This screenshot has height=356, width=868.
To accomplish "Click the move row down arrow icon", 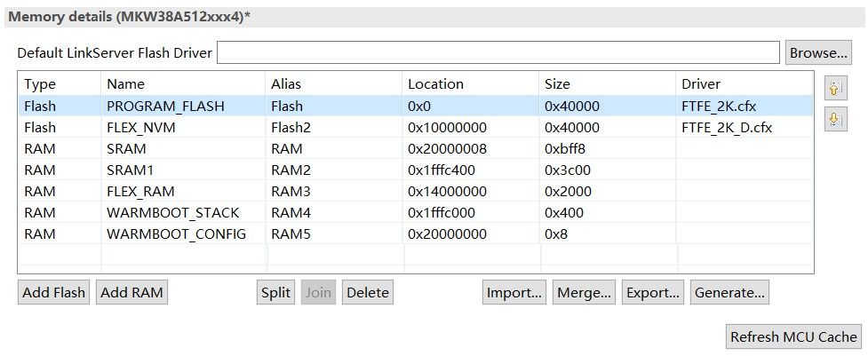I will (834, 119).
